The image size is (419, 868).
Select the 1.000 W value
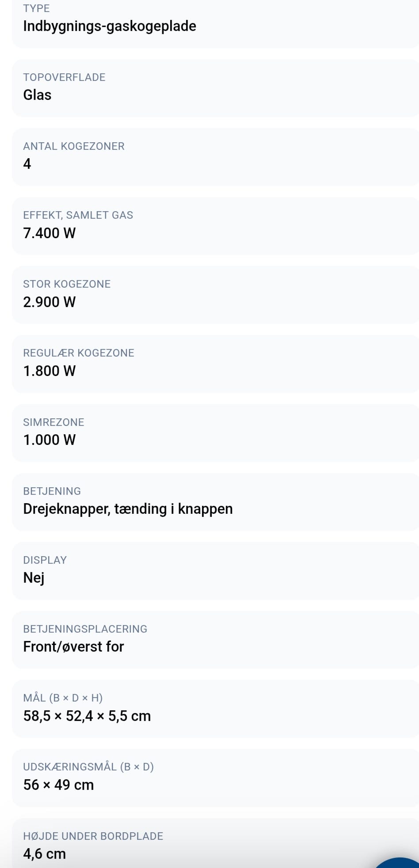tap(49, 440)
